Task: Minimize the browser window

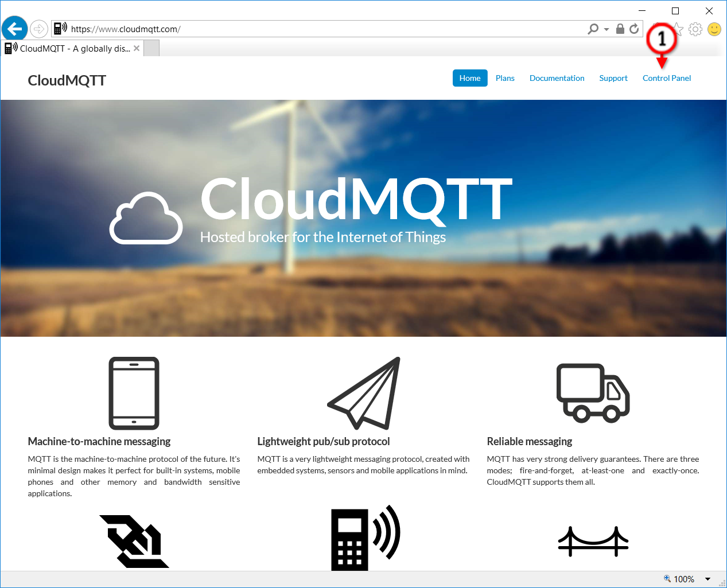Action: pos(642,10)
